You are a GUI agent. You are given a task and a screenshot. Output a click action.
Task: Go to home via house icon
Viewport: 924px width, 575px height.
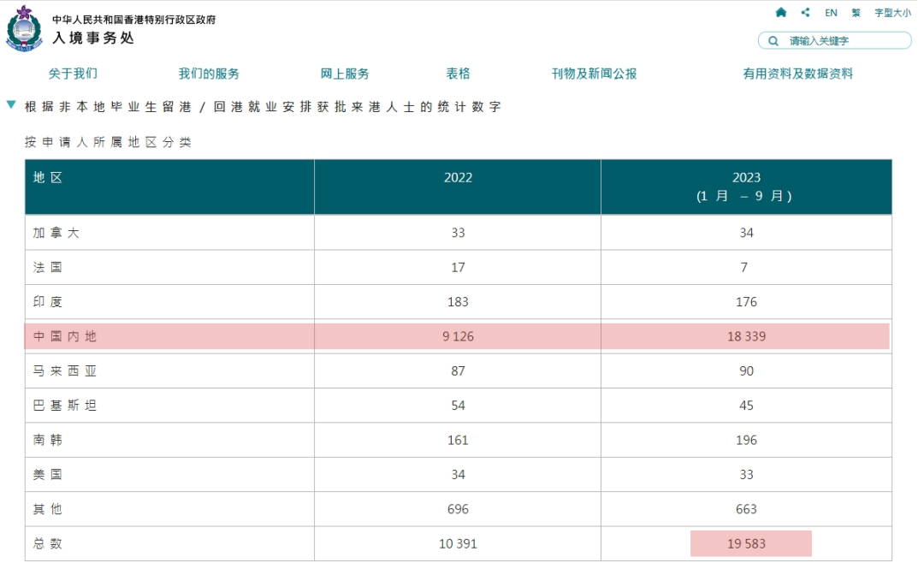pyautogui.click(x=781, y=12)
